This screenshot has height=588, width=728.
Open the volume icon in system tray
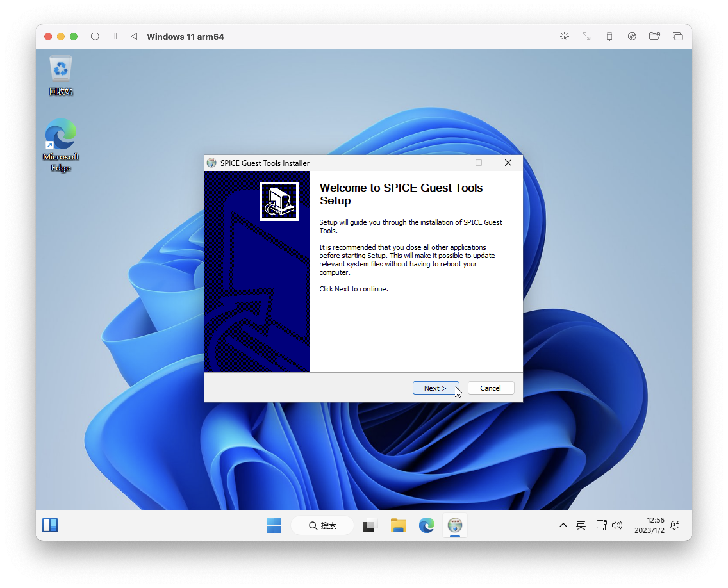pyautogui.click(x=617, y=525)
